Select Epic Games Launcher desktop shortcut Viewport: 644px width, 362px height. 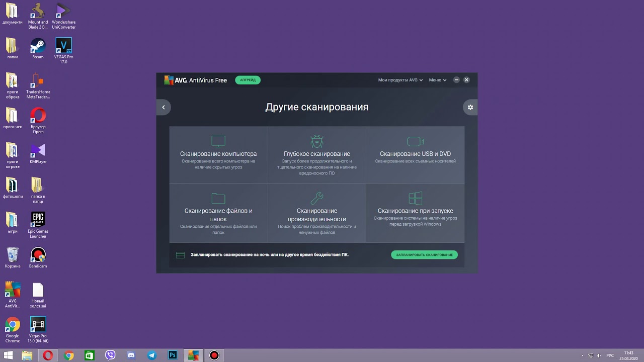pos(38,225)
